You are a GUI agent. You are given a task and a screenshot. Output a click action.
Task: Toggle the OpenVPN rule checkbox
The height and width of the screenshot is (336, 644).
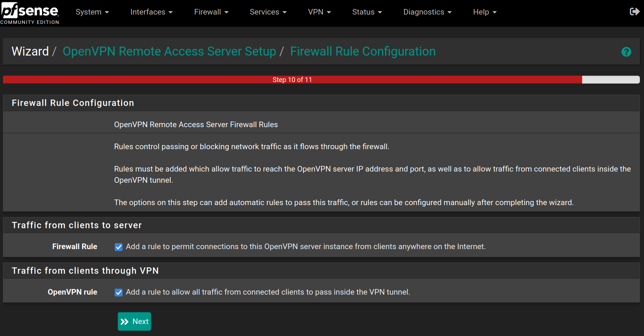click(118, 292)
